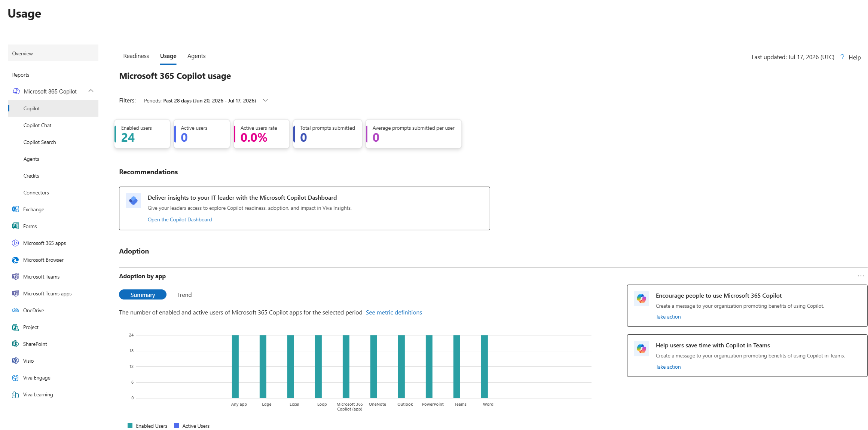Click the Microsoft 365 Copilot sidebar icon

(16, 91)
